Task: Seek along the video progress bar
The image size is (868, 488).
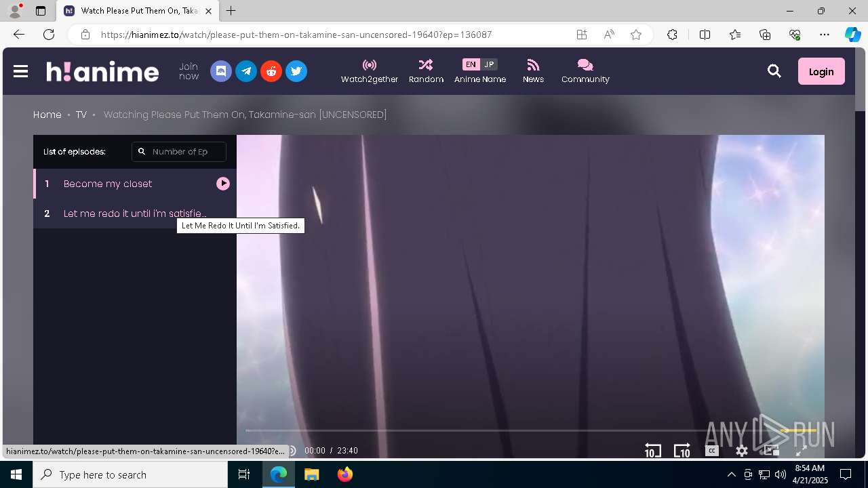Action: click(531, 430)
